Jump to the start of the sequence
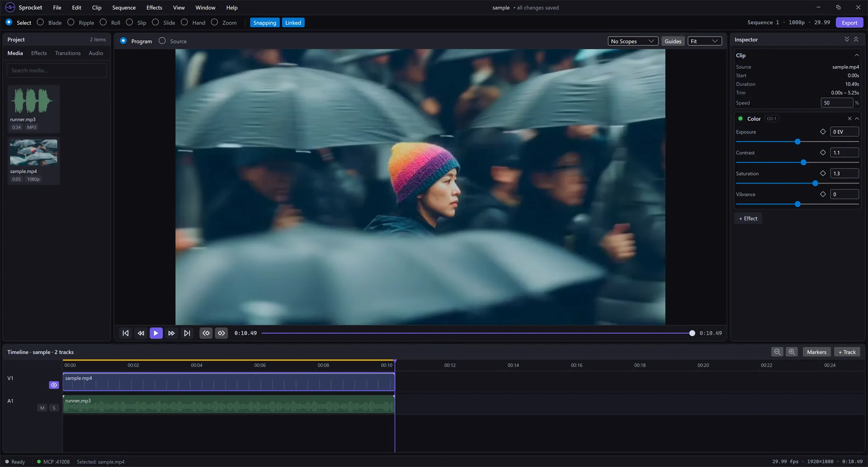The image size is (868, 467). (126, 333)
